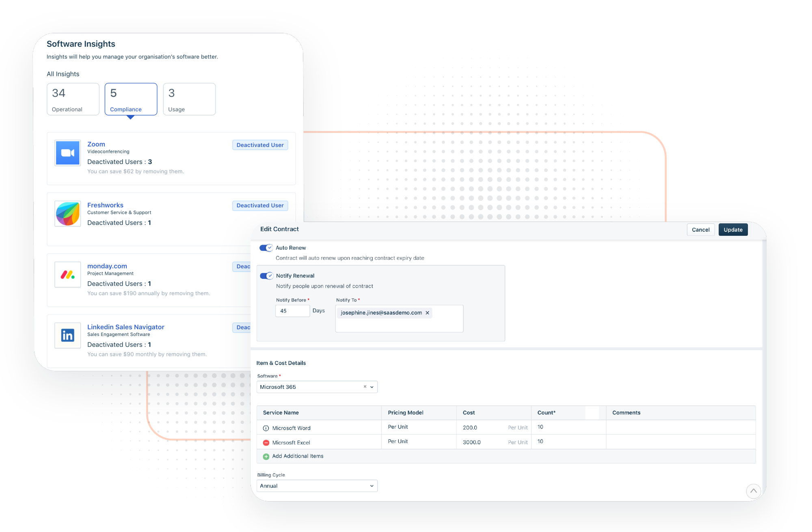Clear the Microsoft 365 selection with the x icon

click(364, 387)
